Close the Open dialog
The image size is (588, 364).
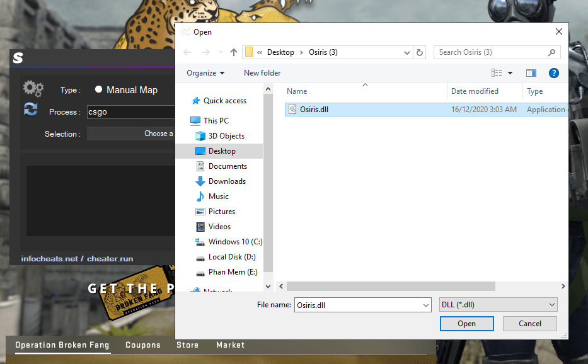pos(559,32)
